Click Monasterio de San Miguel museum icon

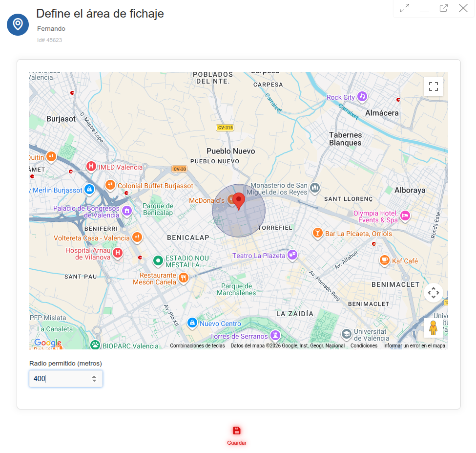[315, 188]
